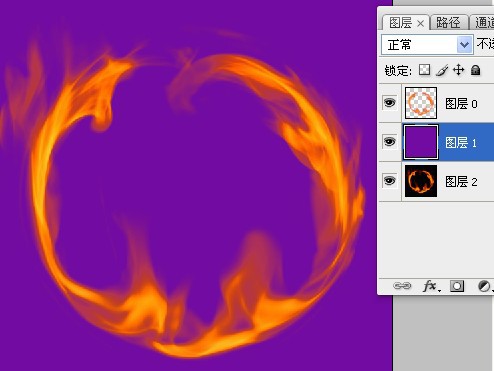Select the 图层 0 fire ring thumbnail
The image size is (494, 371).
click(x=421, y=103)
